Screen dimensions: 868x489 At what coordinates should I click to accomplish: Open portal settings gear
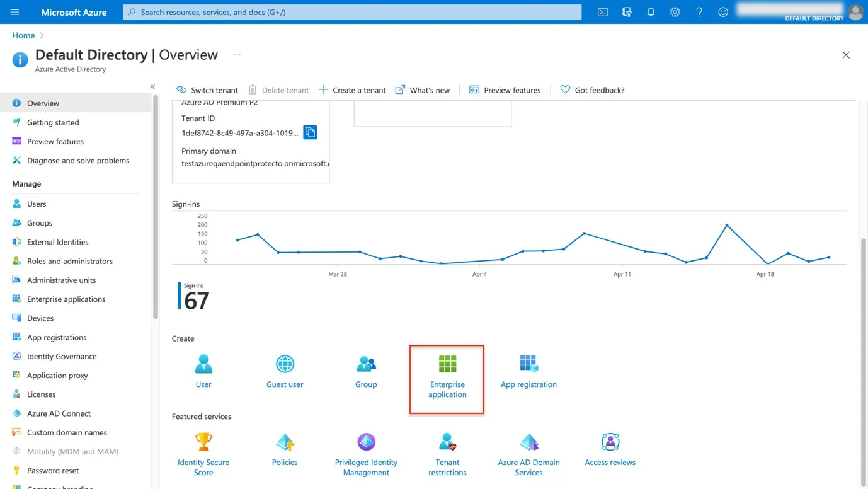675,12
